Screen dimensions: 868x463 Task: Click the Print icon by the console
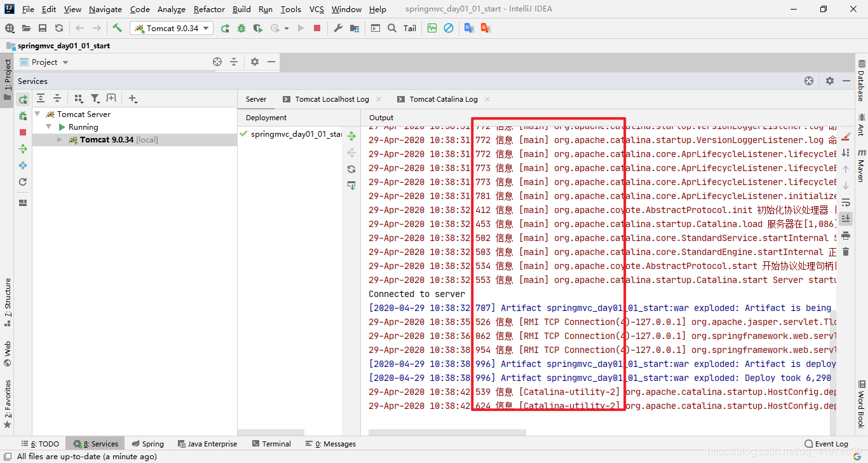pyautogui.click(x=845, y=235)
